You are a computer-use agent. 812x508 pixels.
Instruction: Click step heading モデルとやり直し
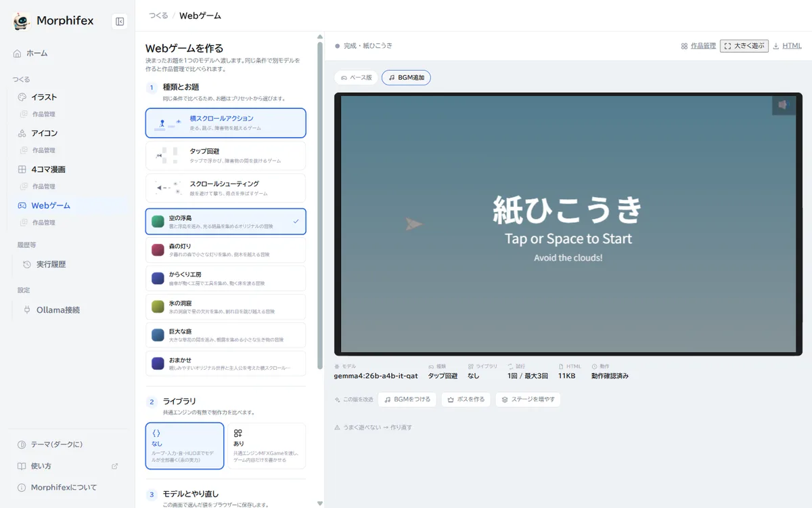(x=191, y=494)
